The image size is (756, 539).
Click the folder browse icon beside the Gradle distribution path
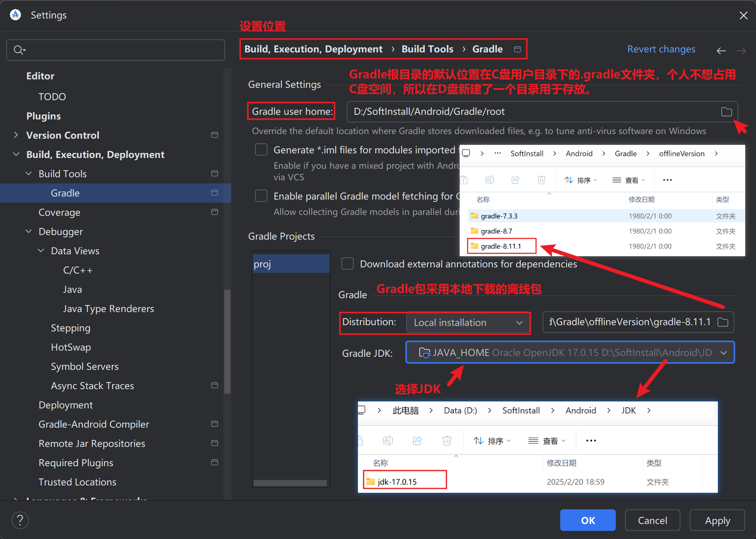click(723, 322)
